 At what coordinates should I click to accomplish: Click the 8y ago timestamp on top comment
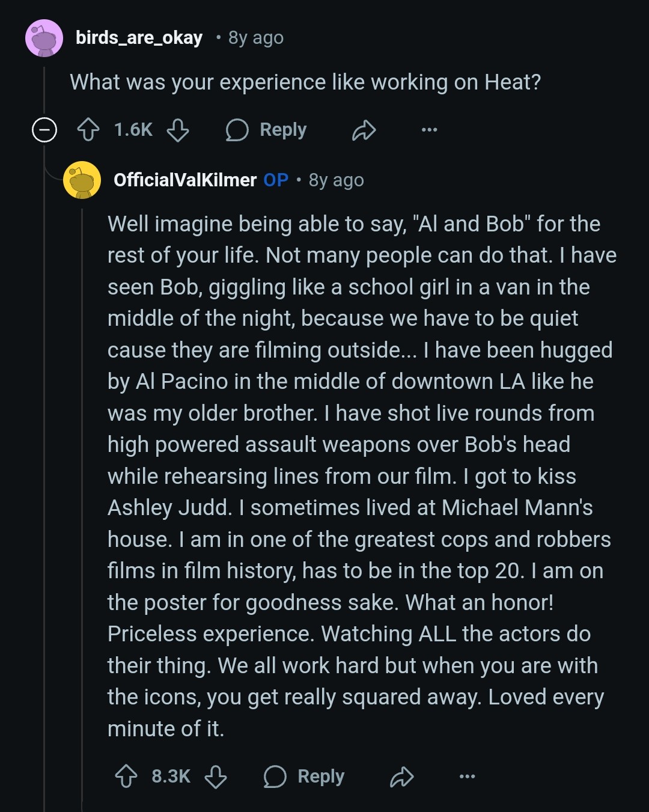(x=256, y=38)
